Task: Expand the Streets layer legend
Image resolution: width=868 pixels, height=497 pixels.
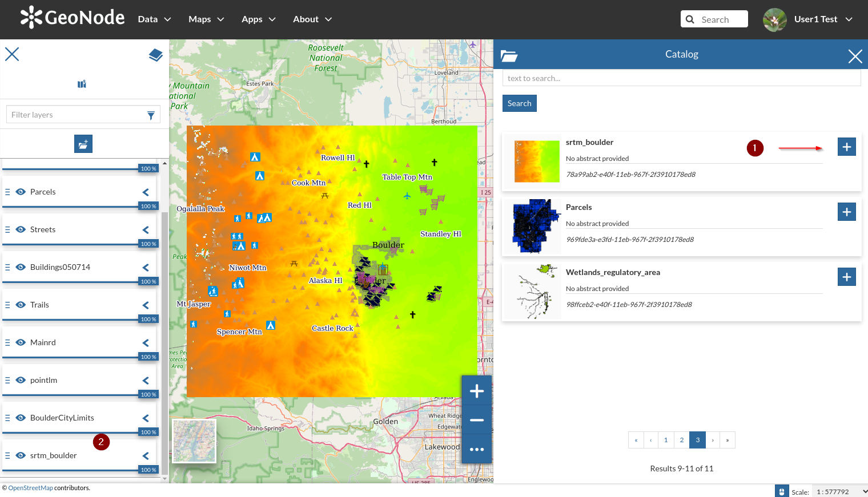Action: coord(146,230)
